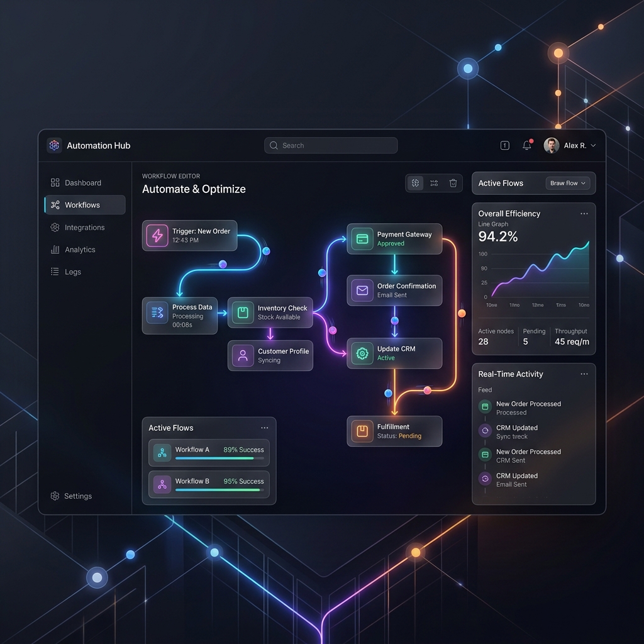Click the Customer Profile person icon
Screen dimensions: 644x644
tap(243, 355)
